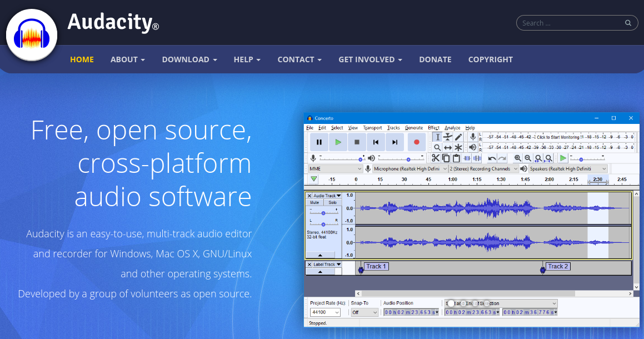Stop playback with the square Stop button
The width and height of the screenshot is (644, 339).
click(357, 142)
